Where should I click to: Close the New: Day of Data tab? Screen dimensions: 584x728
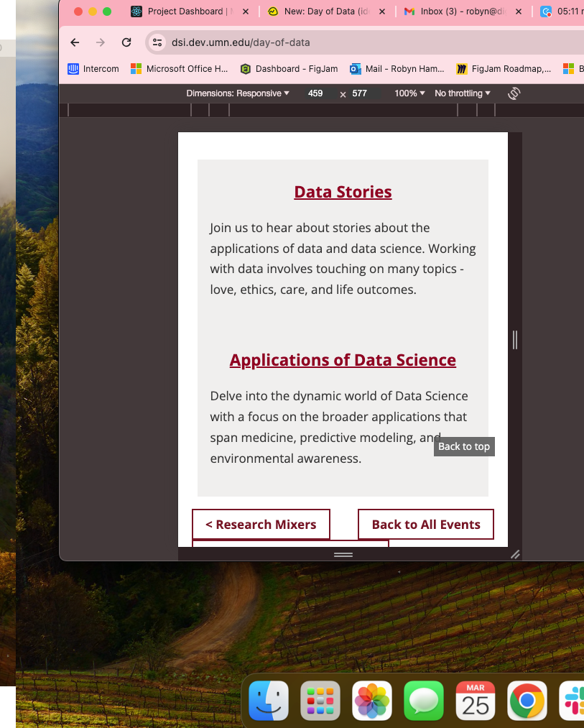(x=381, y=11)
